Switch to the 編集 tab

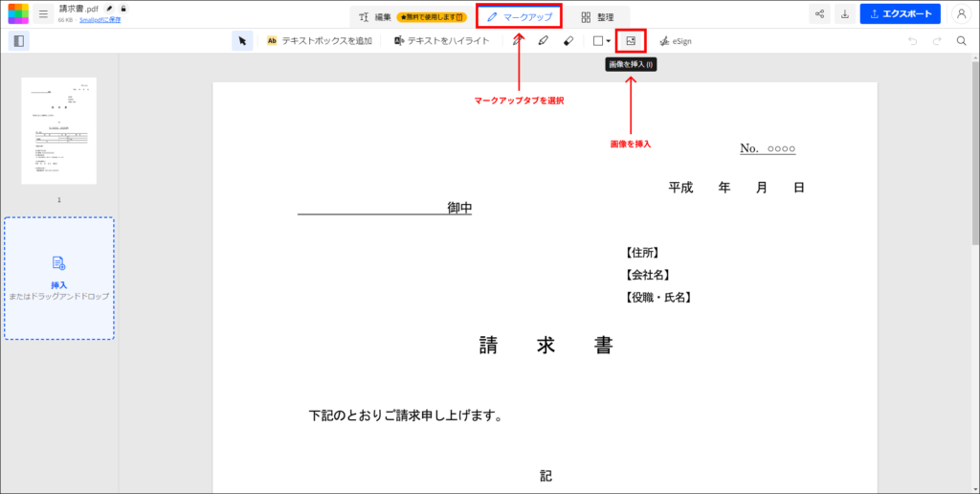coord(375,17)
